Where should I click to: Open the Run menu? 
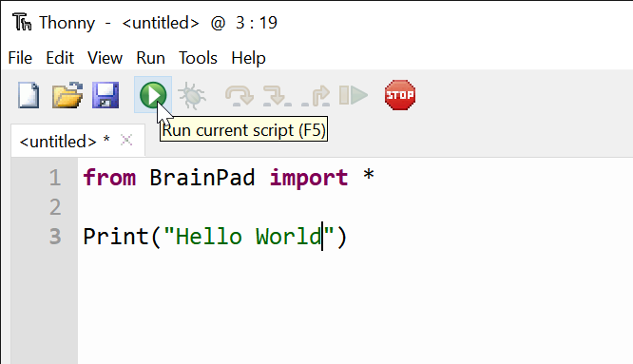150,58
